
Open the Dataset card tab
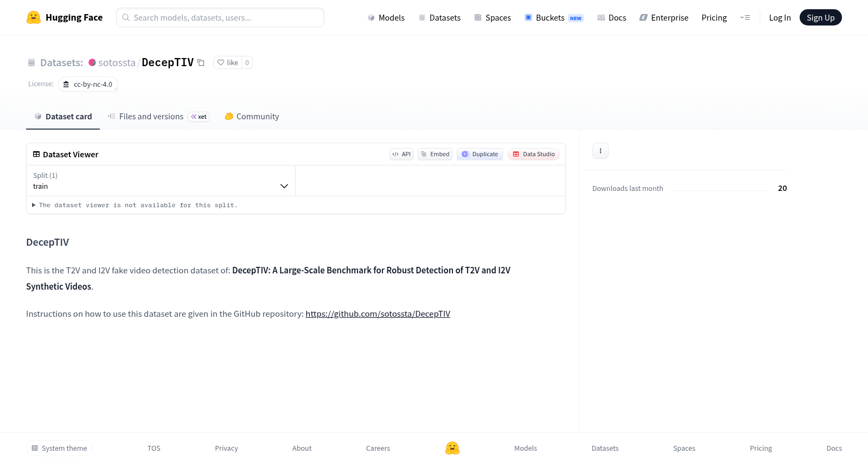(63, 116)
